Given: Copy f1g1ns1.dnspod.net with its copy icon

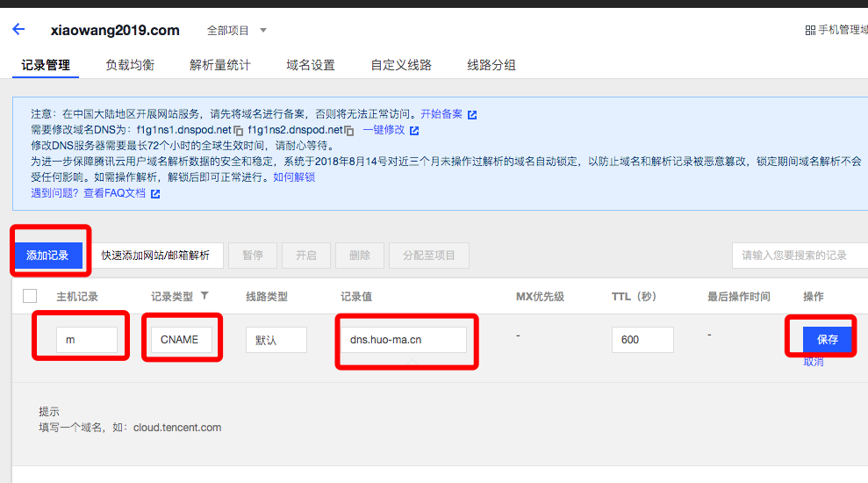Looking at the screenshot, I should click(x=239, y=131).
